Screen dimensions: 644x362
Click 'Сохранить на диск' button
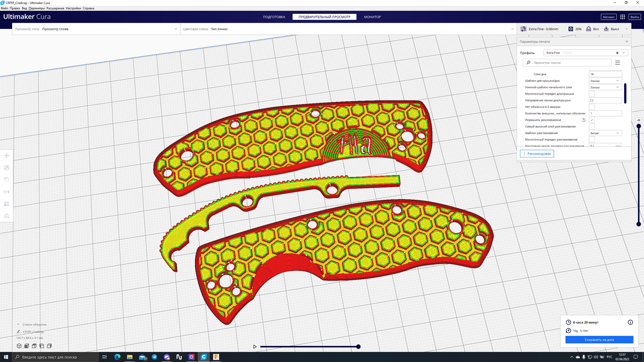599,340
